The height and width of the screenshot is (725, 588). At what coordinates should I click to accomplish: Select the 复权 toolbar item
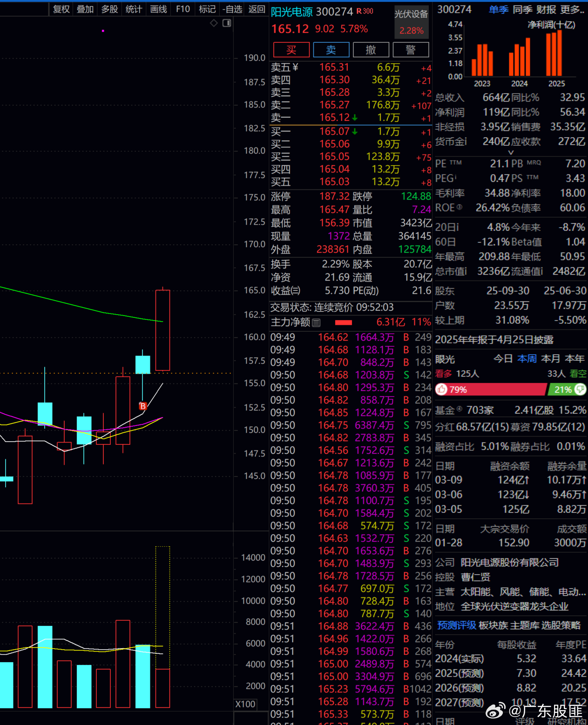tap(61, 9)
